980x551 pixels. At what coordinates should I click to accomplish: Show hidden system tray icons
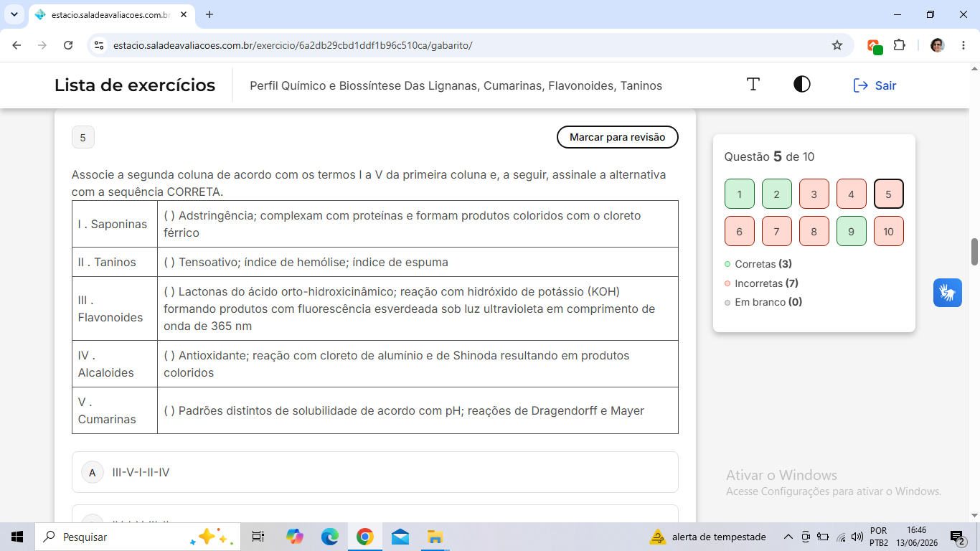click(x=788, y=537)
